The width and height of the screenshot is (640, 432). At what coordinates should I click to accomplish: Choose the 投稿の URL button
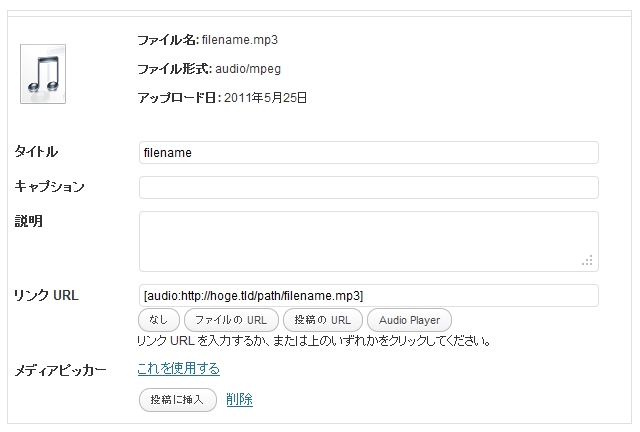[323, 320]
